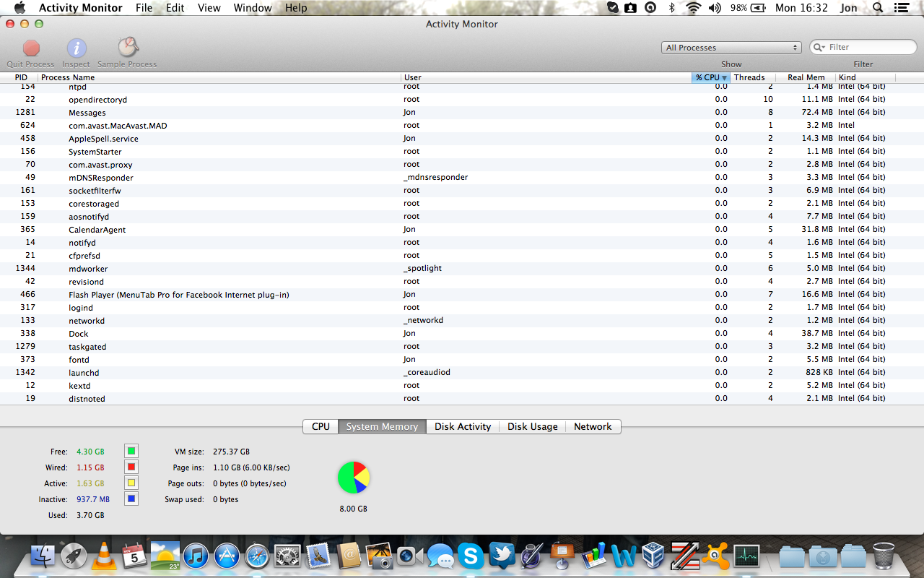Toggle % CPU sort direction arrow
The image size is (924, 578).
click(x=724, y=77)
